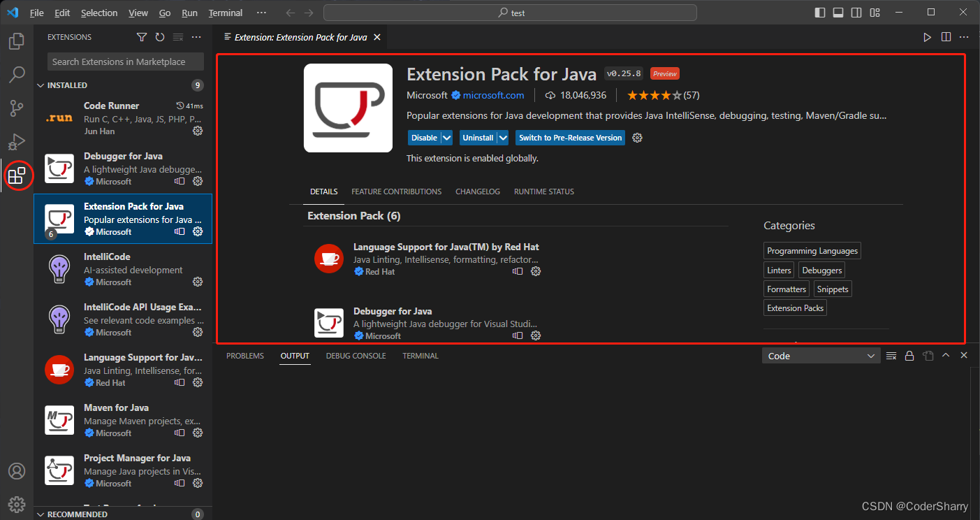Maximize the panel with chevron up
Screen dimensions: 980x520
946,356
